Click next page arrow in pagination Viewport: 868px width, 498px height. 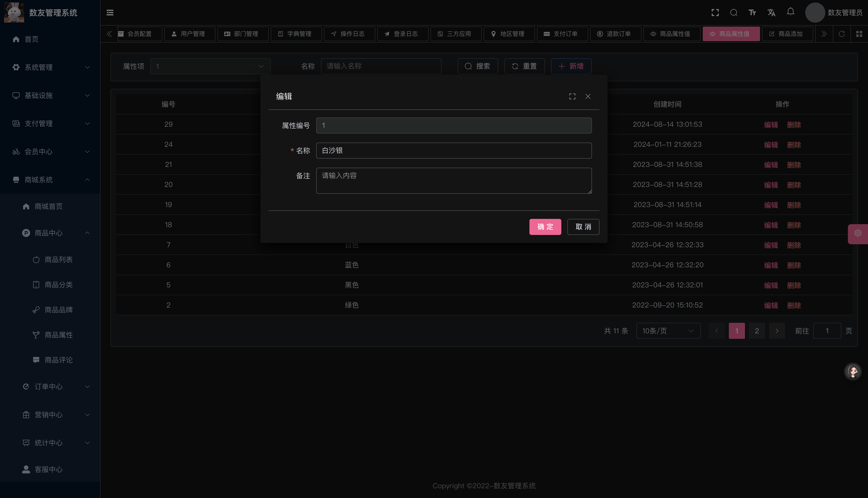pyautogui.click(x=777, y=331)
